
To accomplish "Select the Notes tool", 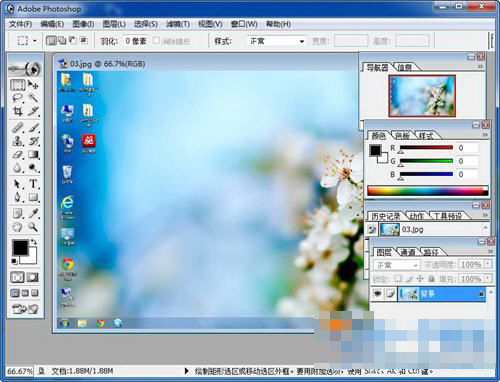I will tap(17, 214).
